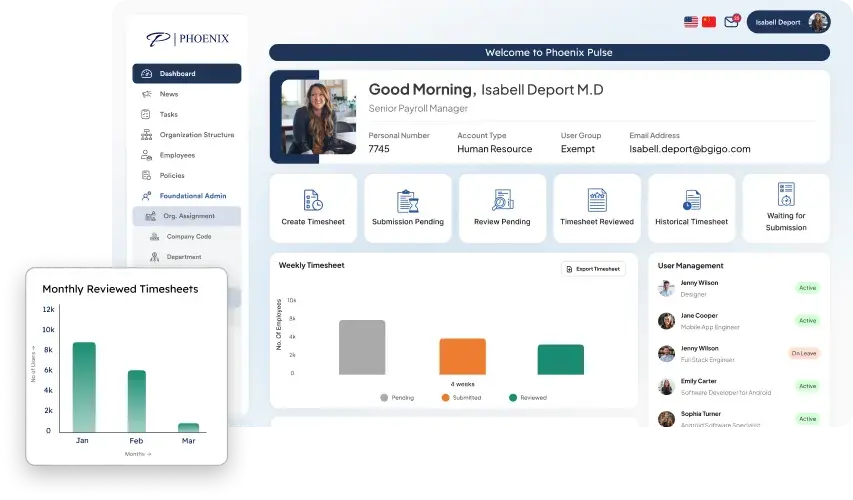Click the green Reviewed bar
853x500 pixels.
pyautogui.click(x=560, y=360)
